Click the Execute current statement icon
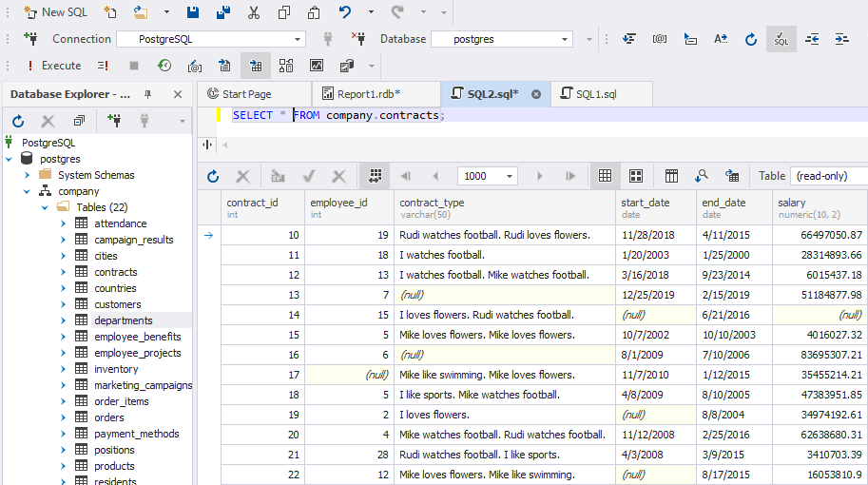This screenshot has height=485, width=868. [103, 66]
